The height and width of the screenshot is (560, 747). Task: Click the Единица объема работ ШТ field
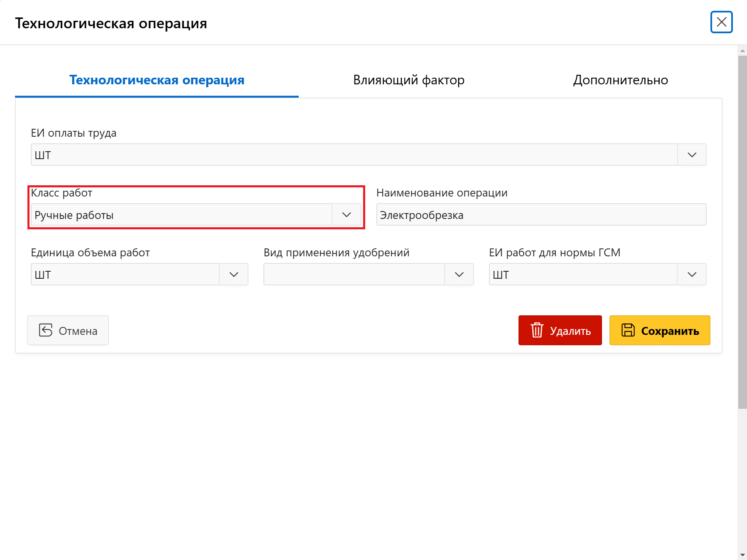click(125, 275)
